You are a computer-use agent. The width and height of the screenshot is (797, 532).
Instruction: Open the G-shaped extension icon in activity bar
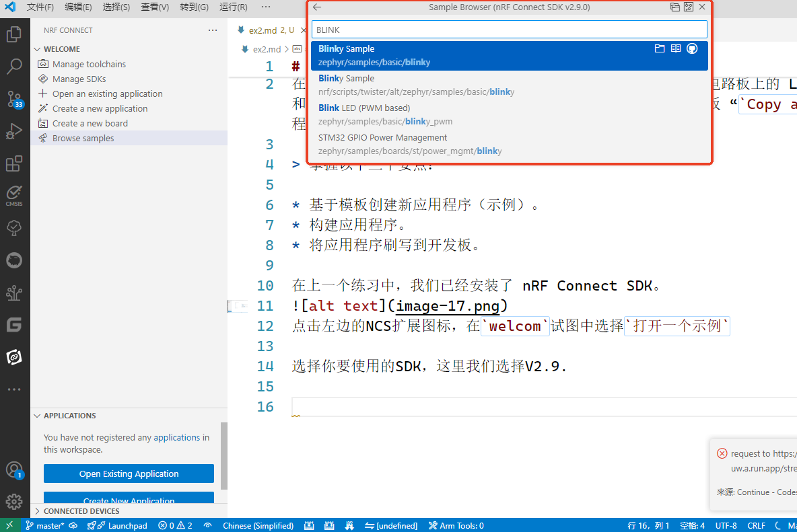(14, 324)
